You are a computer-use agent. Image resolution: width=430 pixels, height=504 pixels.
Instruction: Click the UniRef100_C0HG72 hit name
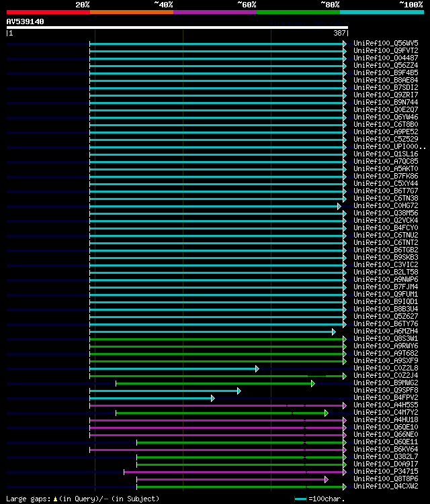[x=386, y=206]
